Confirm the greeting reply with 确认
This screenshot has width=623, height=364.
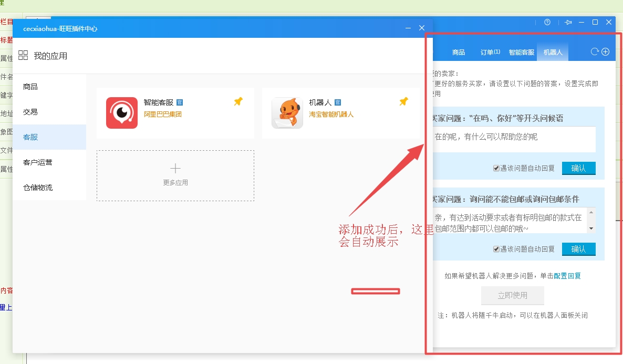coord(578,168)
